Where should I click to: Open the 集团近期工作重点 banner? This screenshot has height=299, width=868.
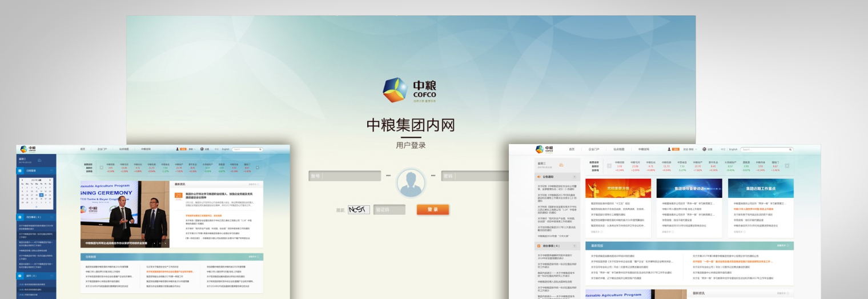coord(761,188)
